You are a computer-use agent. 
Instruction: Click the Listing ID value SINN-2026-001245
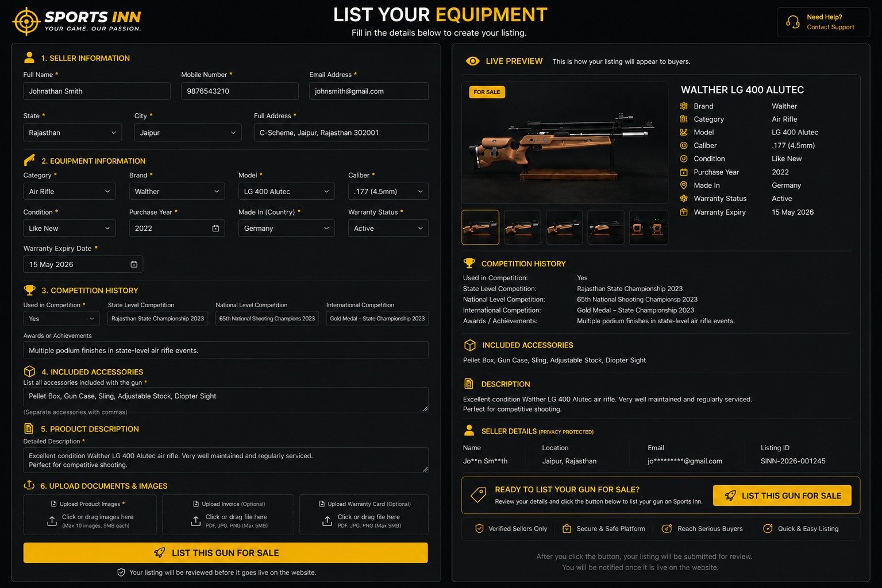[793, 461]
